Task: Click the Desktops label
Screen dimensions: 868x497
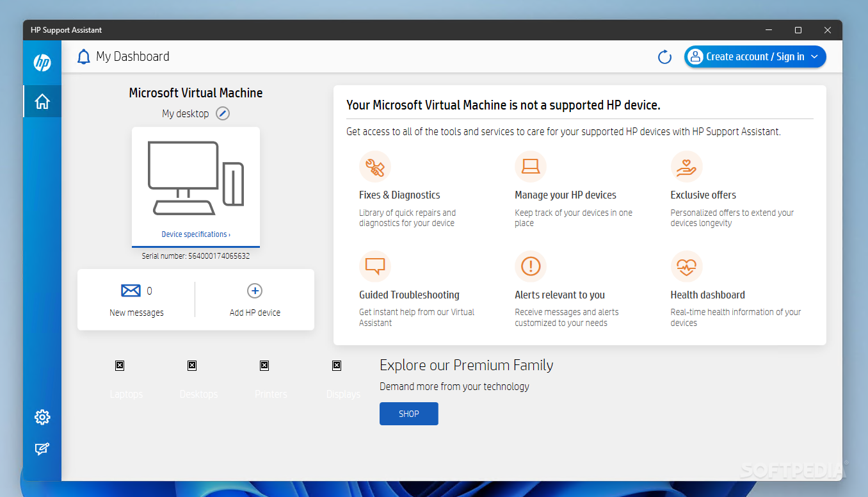Action: pos(198,394)
